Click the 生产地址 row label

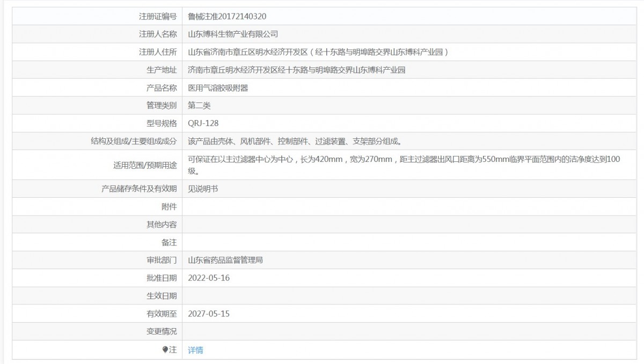pos(162,70)
